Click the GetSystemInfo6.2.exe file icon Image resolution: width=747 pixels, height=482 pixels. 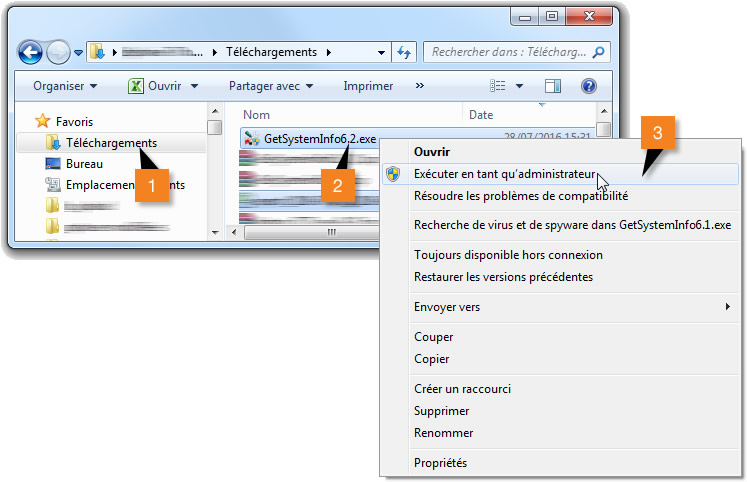[x=251, y=138]
